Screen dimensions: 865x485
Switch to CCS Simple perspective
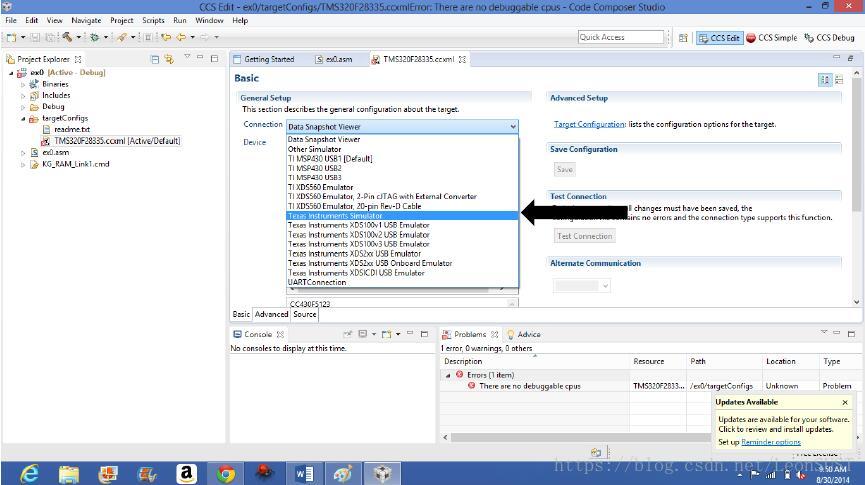771,38
